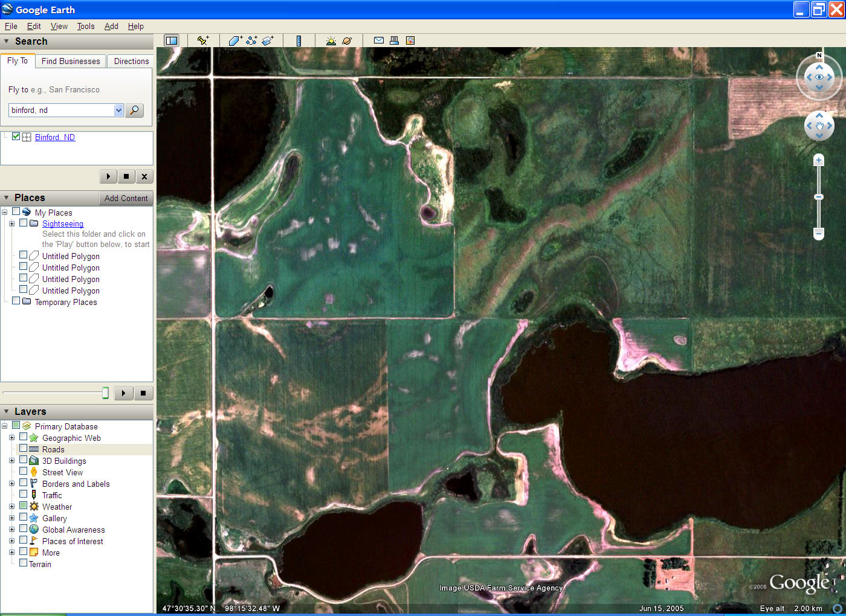Clear search results with X button
846x616 pixels.
click(144, 176)
